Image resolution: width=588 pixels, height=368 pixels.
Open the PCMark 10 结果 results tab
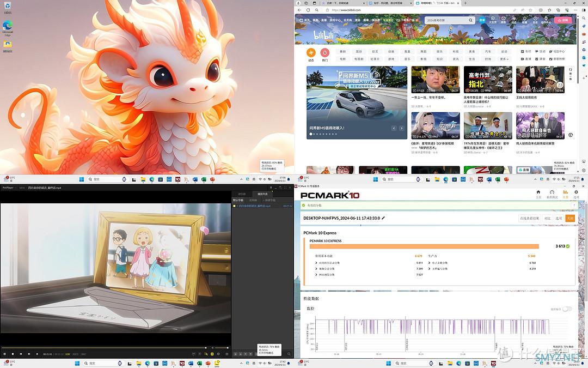566,194
